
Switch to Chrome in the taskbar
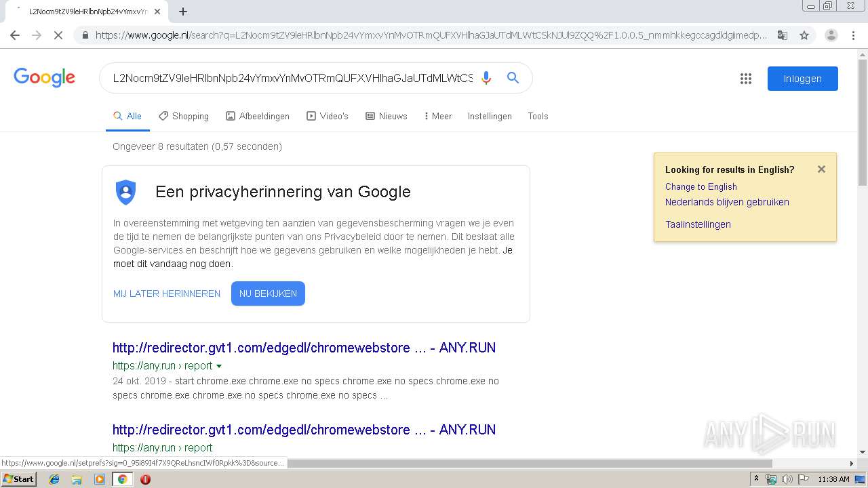point(122,479)
